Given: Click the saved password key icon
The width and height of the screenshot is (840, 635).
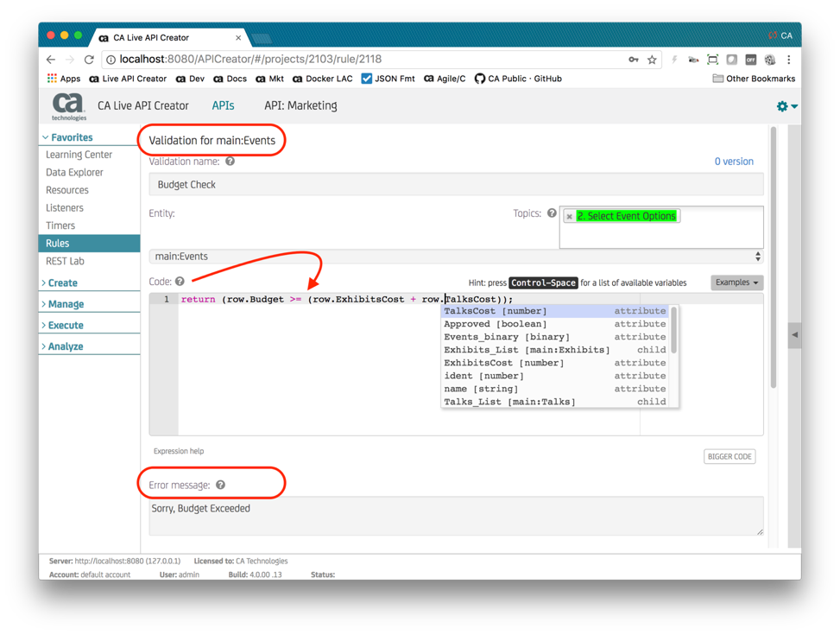Looking at the screenshot, I should click(634, 60).
